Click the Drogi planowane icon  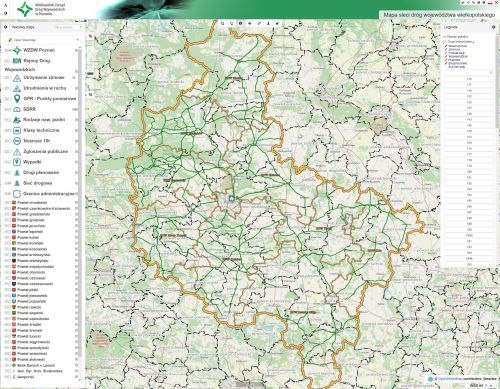coord(17,173)
